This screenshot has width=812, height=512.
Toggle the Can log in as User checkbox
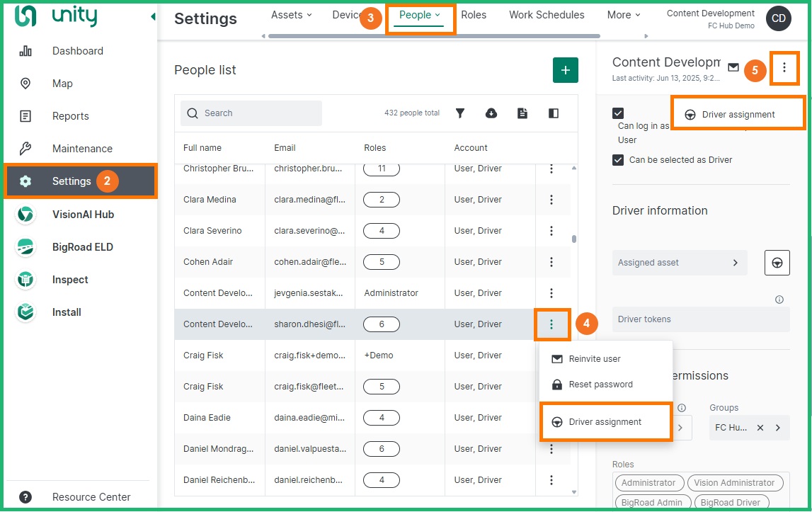(x=618, y=113)
